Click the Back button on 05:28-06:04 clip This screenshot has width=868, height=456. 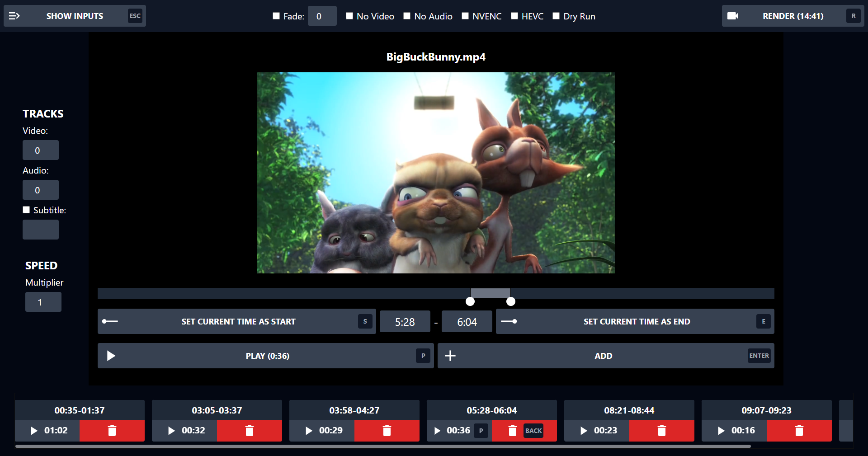point(533,431)
